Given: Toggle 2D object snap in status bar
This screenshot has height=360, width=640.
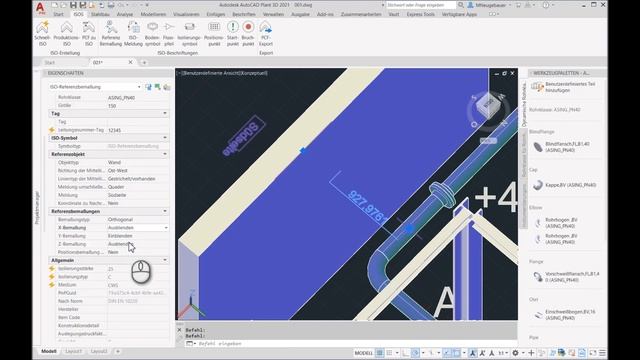Looking at the screenshot, I should coord(456,353).
